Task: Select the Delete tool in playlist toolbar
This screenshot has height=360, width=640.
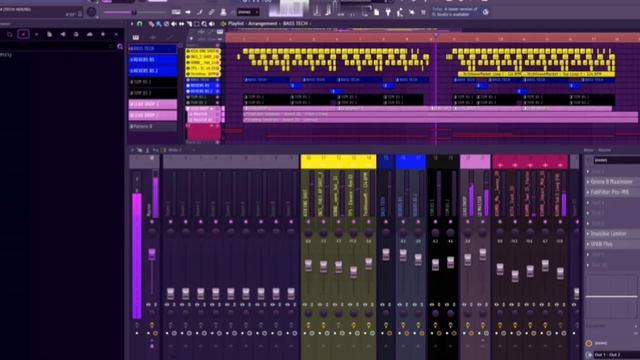Action: (166, 24)
